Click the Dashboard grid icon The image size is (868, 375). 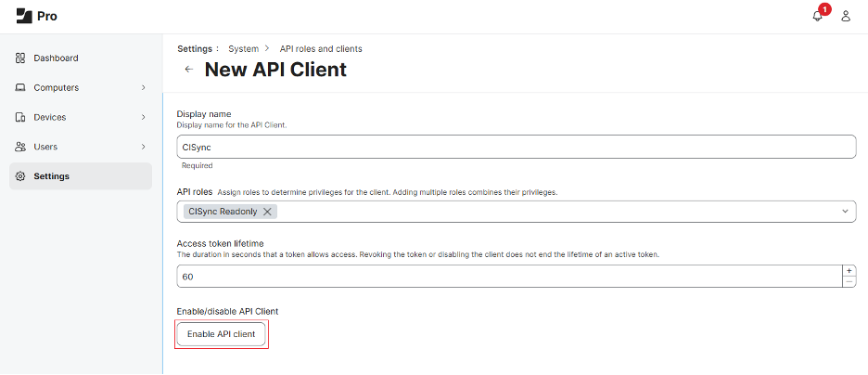(x=20, y=58)
